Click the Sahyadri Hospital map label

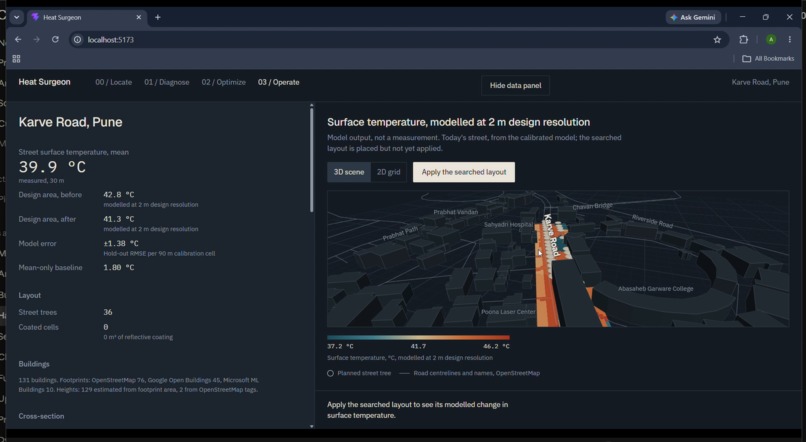pos(508,225)
